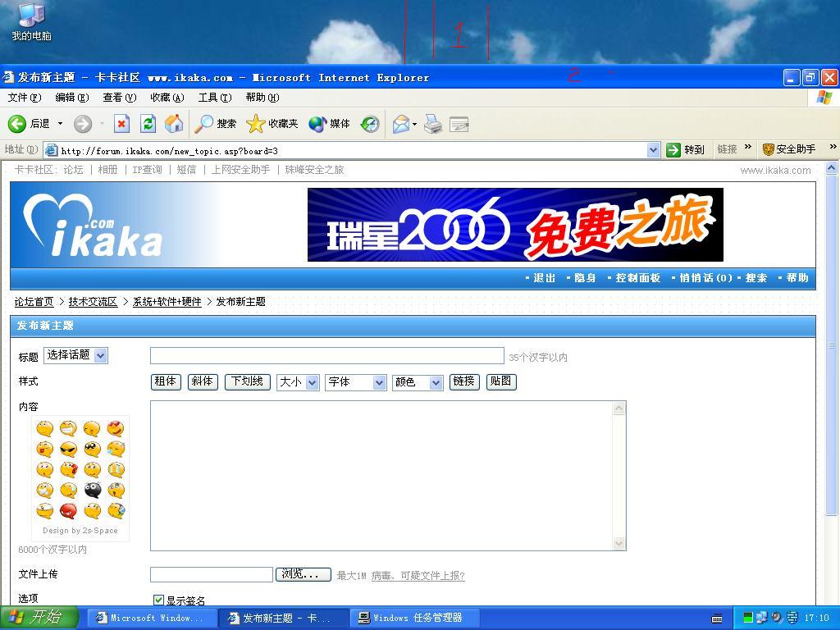
Task: Switch to Windows 任务管理器 taskbar item
Action: click(x=415, y=619)
